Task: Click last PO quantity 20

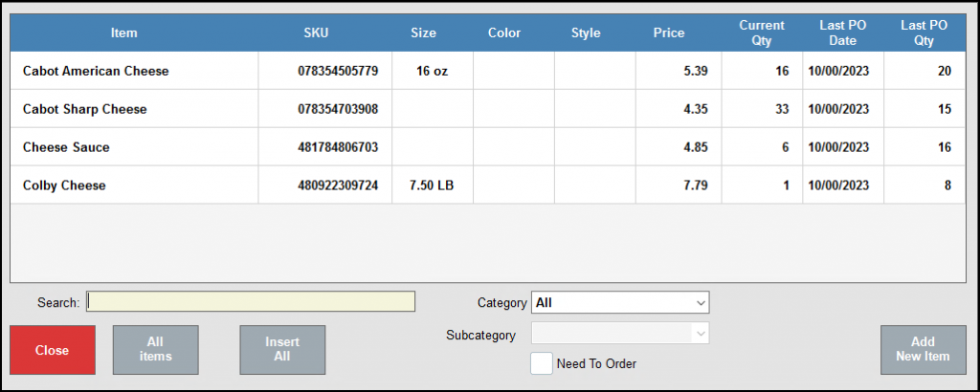Action: (x=945, y=71)
